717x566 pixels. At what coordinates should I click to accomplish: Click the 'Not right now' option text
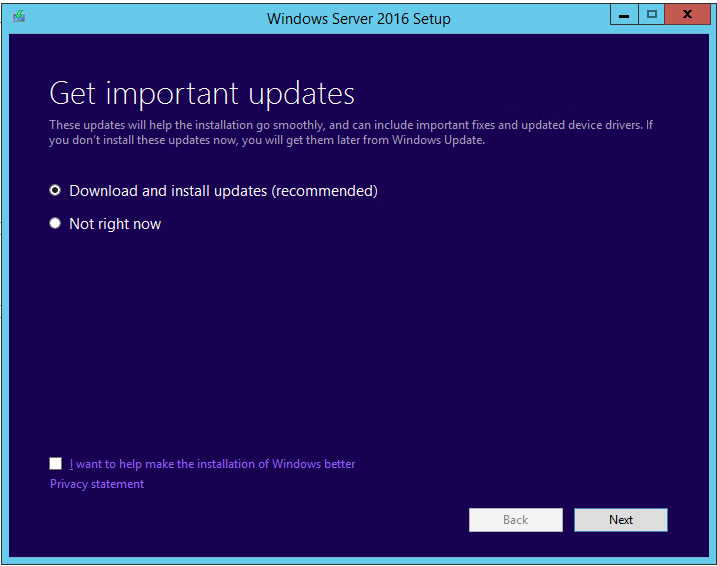pyautogui.click(x=115, y=224)
